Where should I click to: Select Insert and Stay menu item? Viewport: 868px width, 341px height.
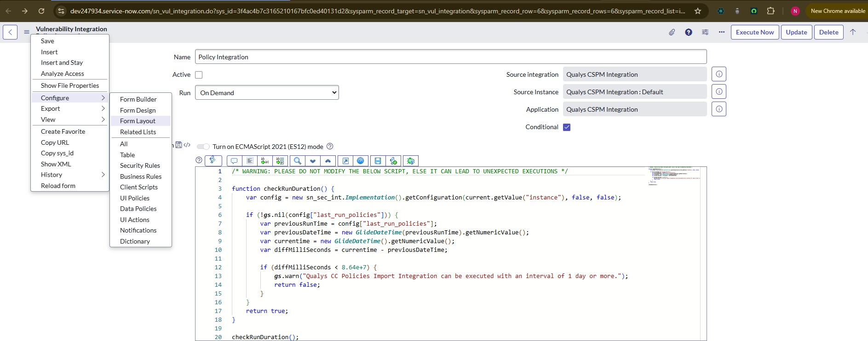pos(70,63)
